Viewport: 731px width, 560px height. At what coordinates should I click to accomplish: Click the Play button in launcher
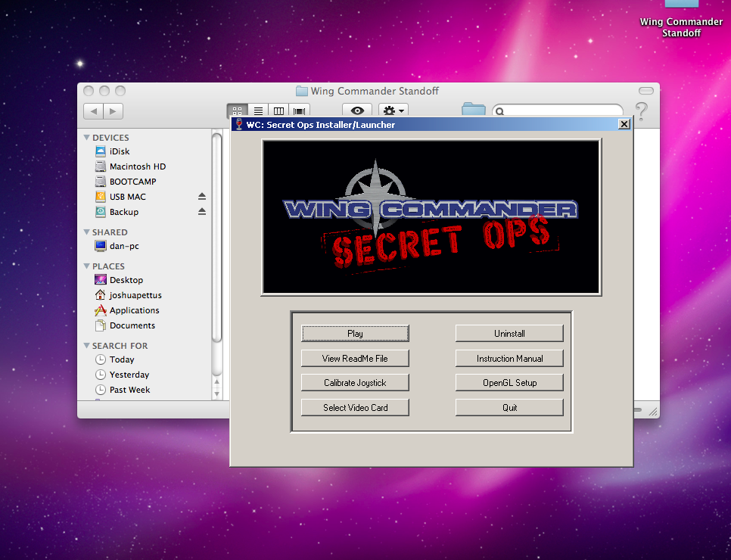[355, 334]
